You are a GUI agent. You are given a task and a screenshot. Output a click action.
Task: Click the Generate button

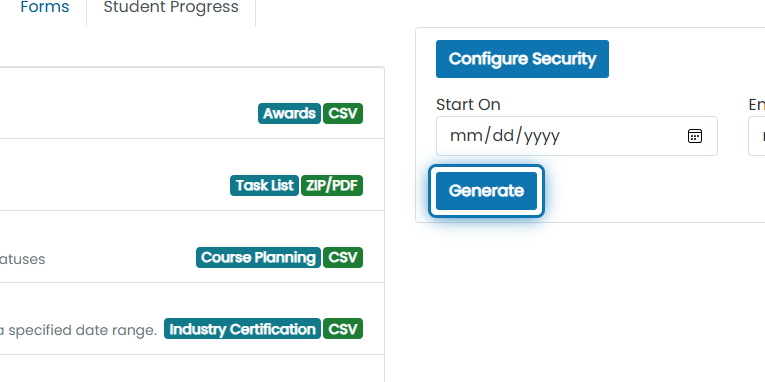[486, 191]
